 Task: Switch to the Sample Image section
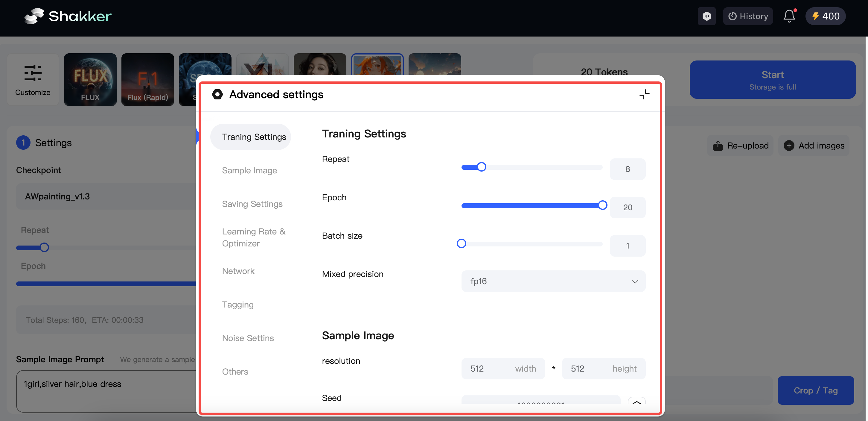[249, 170]
